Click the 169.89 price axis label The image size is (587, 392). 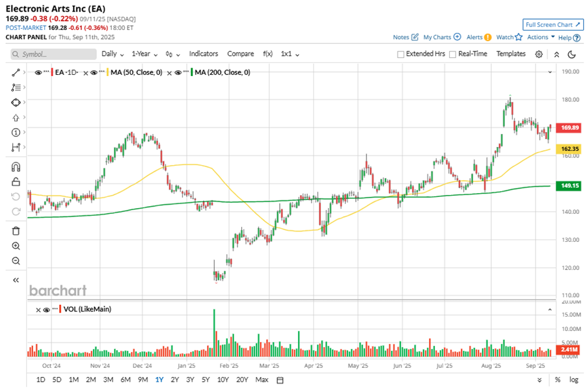pyautogui.click(x=569, y=128)
